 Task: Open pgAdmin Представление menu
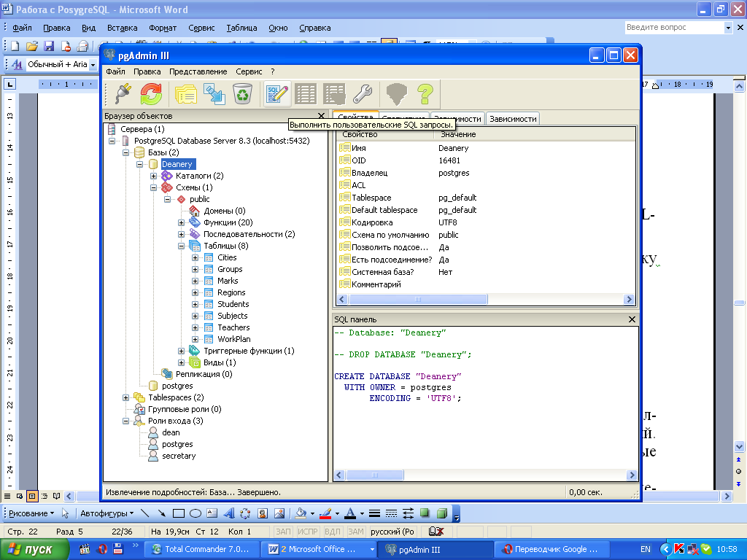198,71
